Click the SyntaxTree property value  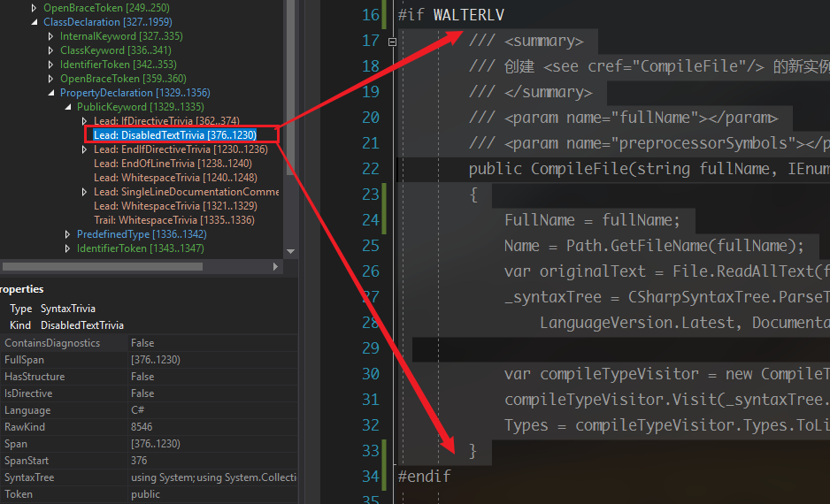click(x=213, y=477)
